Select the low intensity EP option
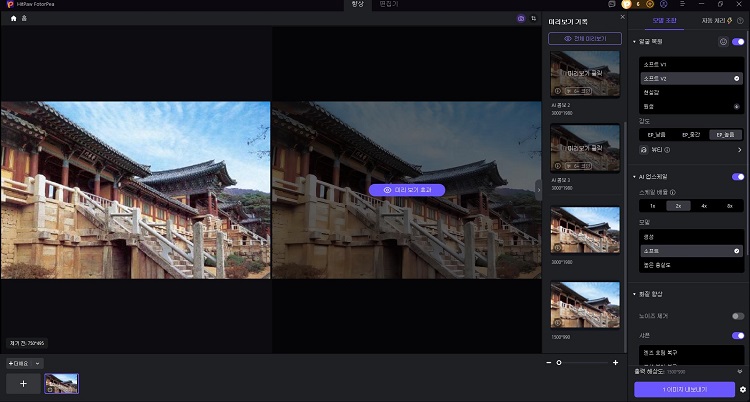The image size is (750, 402). pos(657,135)
